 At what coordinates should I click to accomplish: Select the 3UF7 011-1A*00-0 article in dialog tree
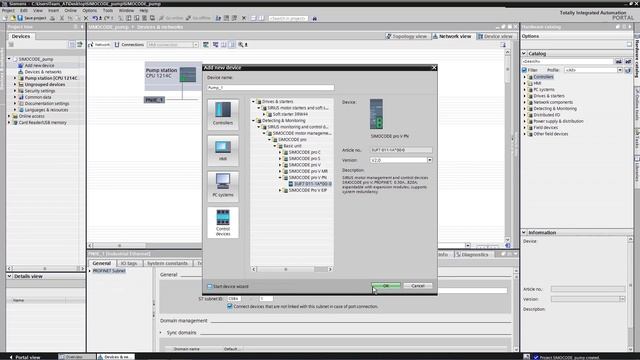pyautogui.click(x=313, y=184)
